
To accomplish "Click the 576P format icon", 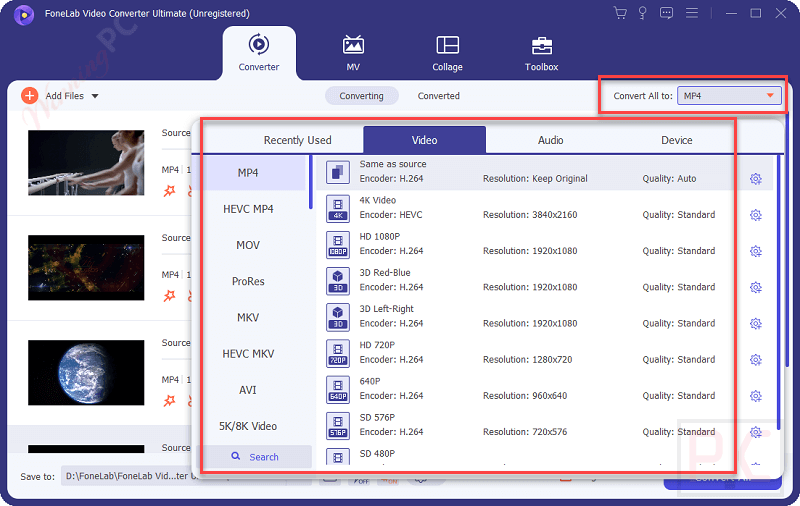I will point(338,425).
